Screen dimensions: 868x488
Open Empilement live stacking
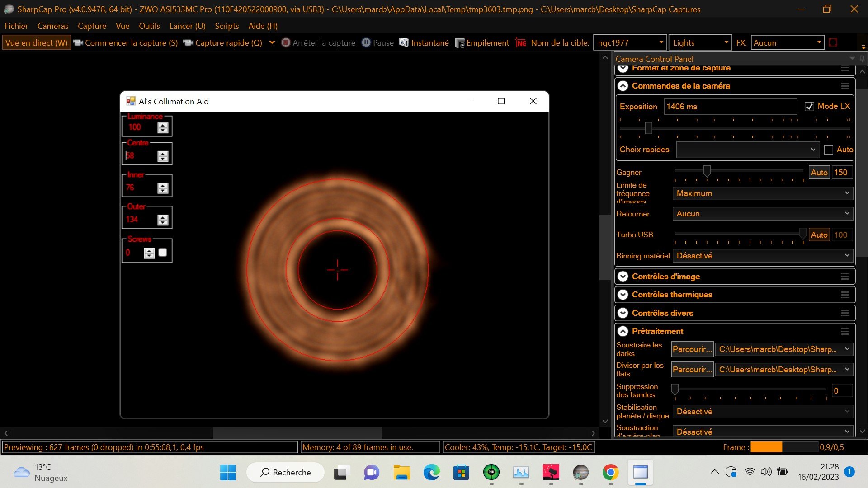click(482, 43)
